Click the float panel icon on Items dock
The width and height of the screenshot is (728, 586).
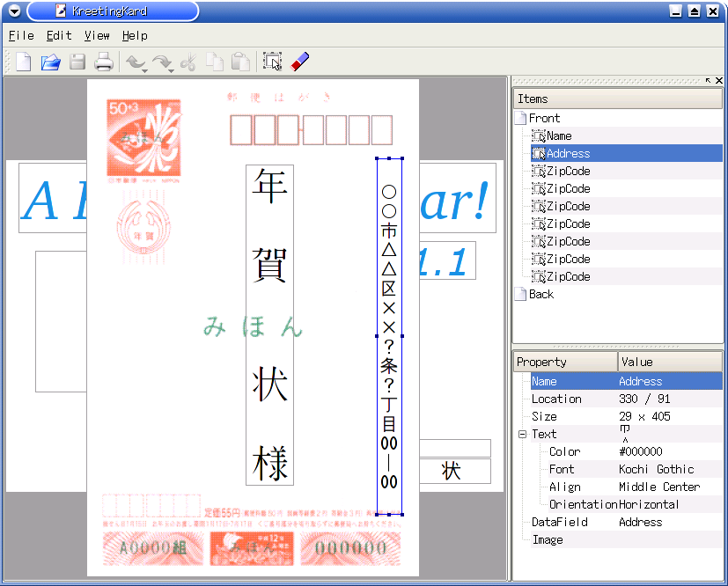pyautogui.click(x=708, y=81)
